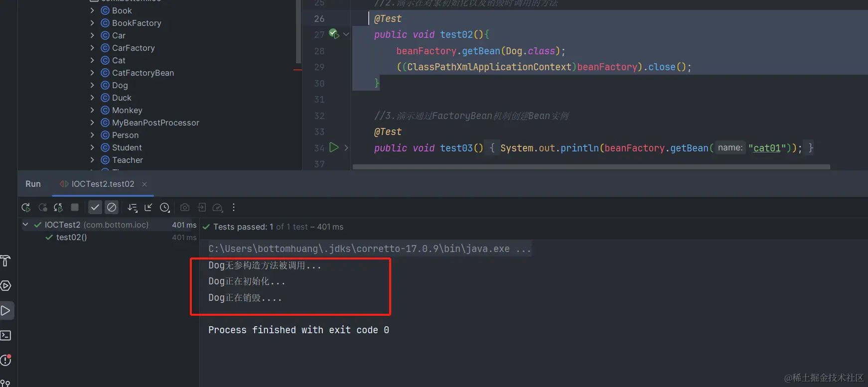868x387 pixels.
Task: Open the Git tool window icon
Action: pyautogui.click(x=5, y=383)
